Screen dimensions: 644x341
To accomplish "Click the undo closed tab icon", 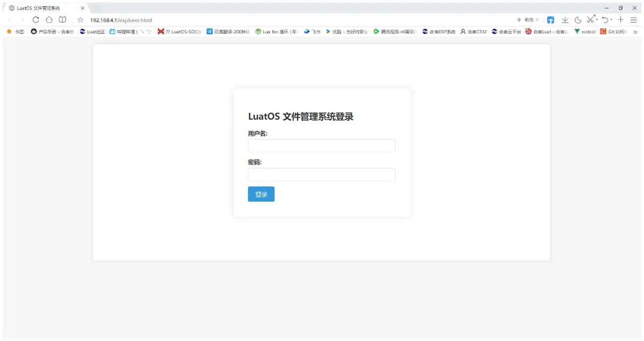I will click(605, 20).
